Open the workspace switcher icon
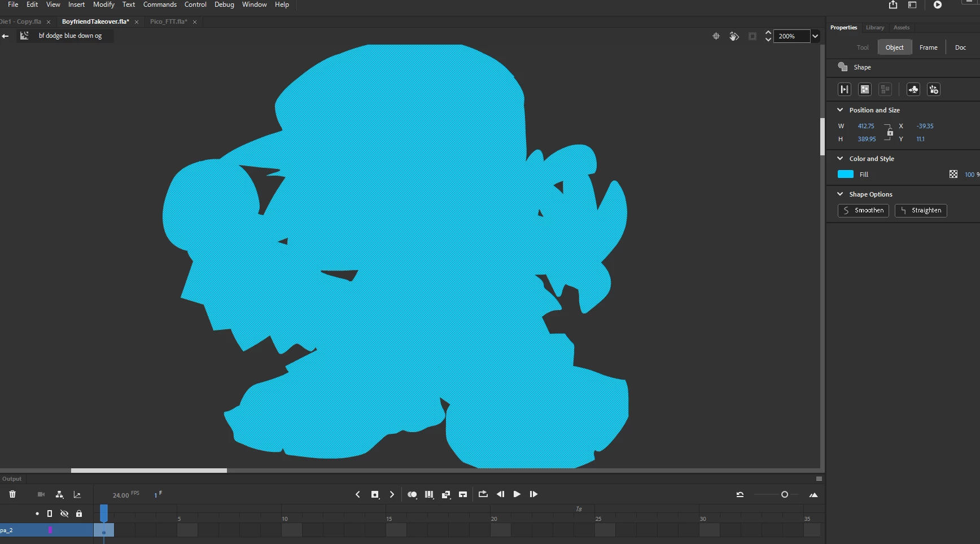The image size is (980, 544). [912, 5]
